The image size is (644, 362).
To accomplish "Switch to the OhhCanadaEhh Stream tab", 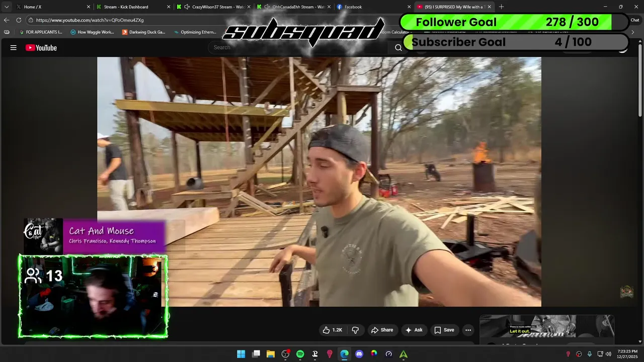I will tap(293, 7).
